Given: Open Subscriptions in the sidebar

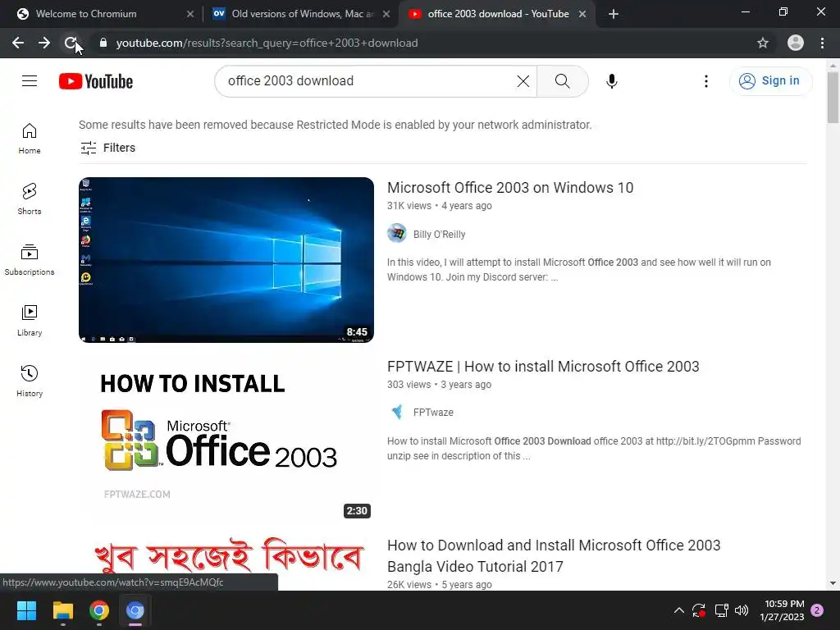Looking at the screenshot, I should click(30, 260).
